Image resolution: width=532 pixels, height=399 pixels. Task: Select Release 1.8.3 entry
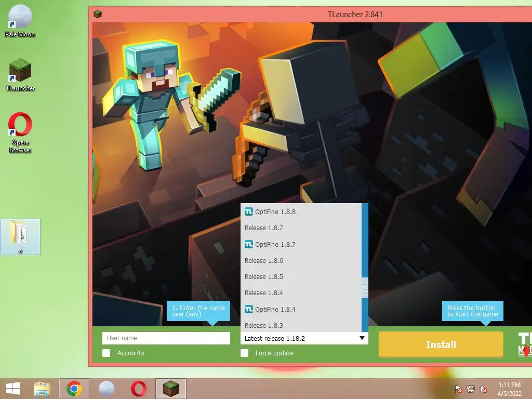[x=301, y=325]
